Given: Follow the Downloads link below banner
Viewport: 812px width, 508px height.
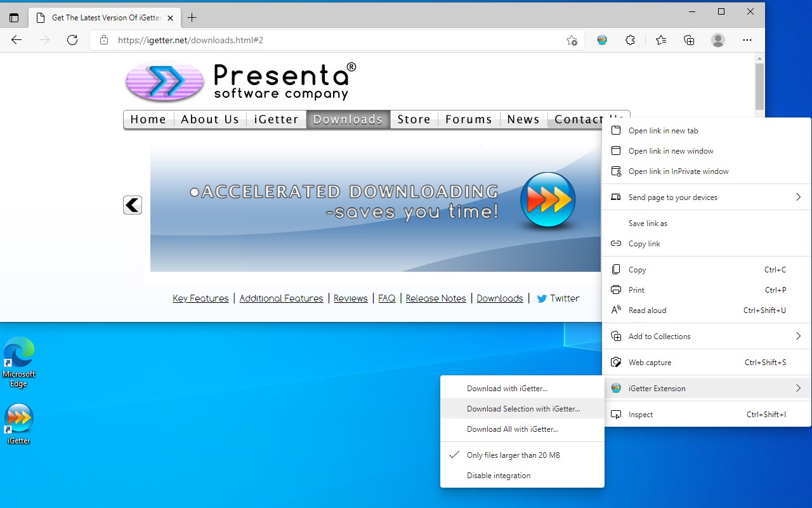Looking at the screenshot, I should [500, 298].
